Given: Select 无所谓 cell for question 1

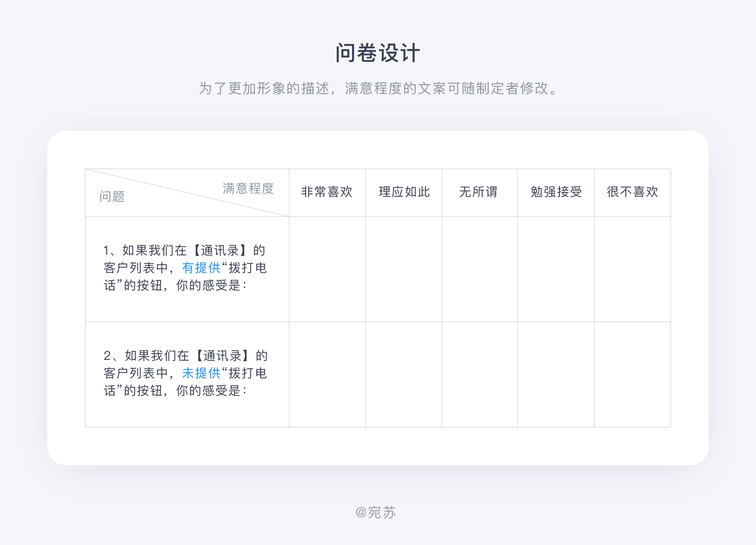Looking at the screenshot, I should pos(479,269).
